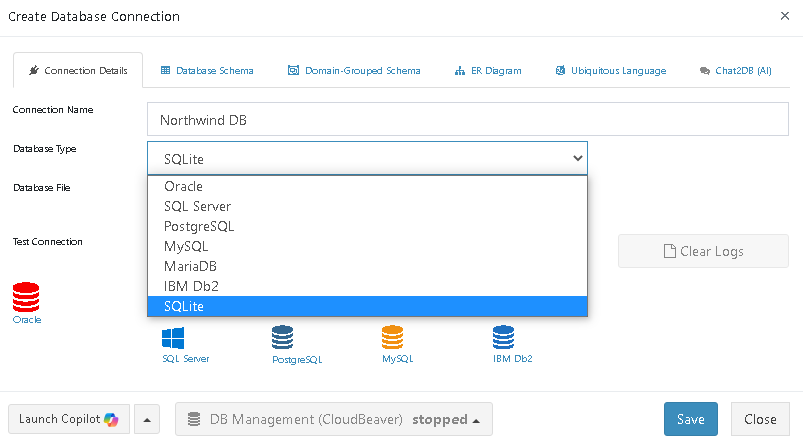Open the DB Management (CloudBeaver) stopped menu
This screenshot has width=803, height=442.
[334, 420]
